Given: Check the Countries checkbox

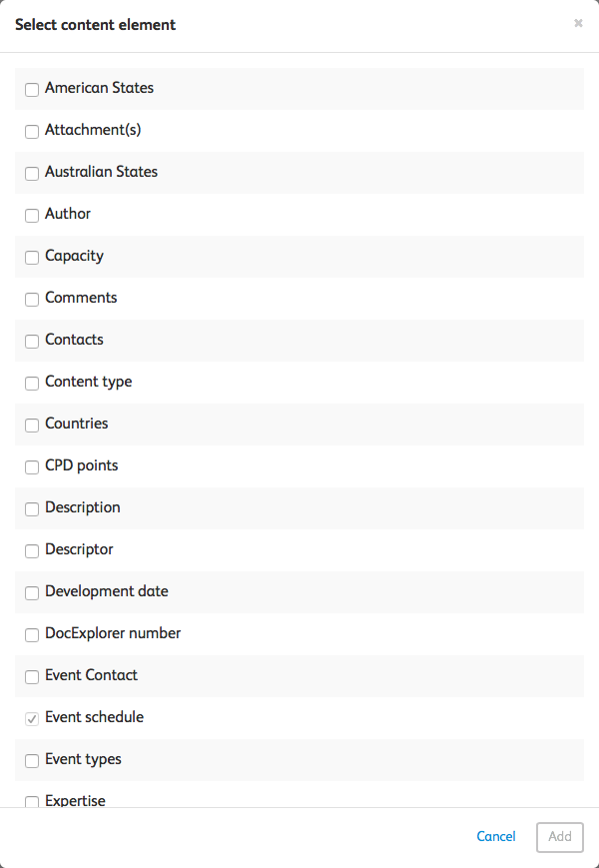Looking at the screenshot, I should [x=32, y=425].
